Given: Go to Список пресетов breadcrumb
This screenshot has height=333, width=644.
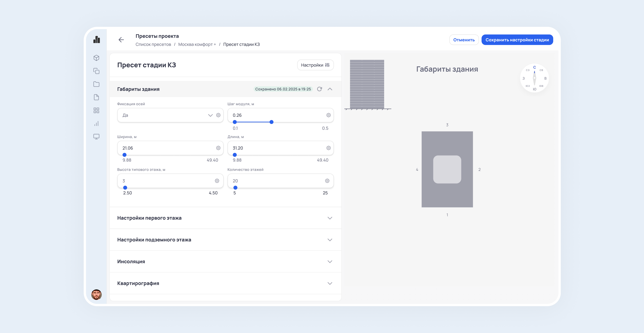Looking at the screenshot, I should click(153, 44).
